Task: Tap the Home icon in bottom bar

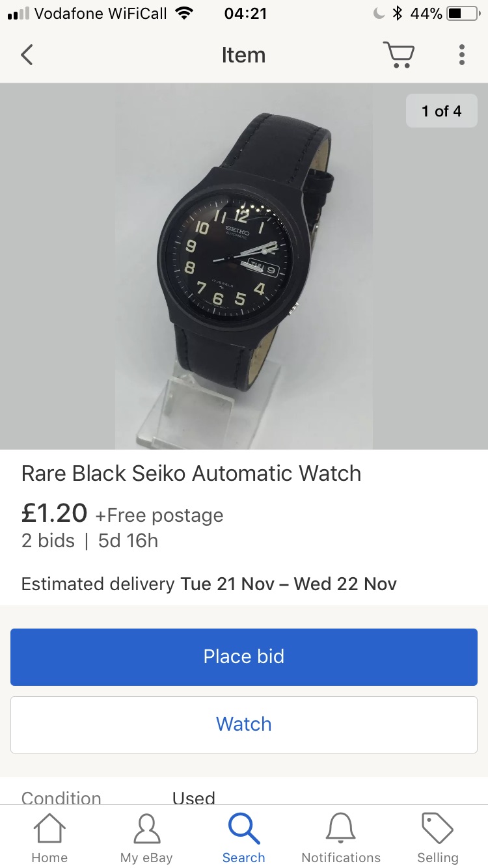Action: click(49, 828)
